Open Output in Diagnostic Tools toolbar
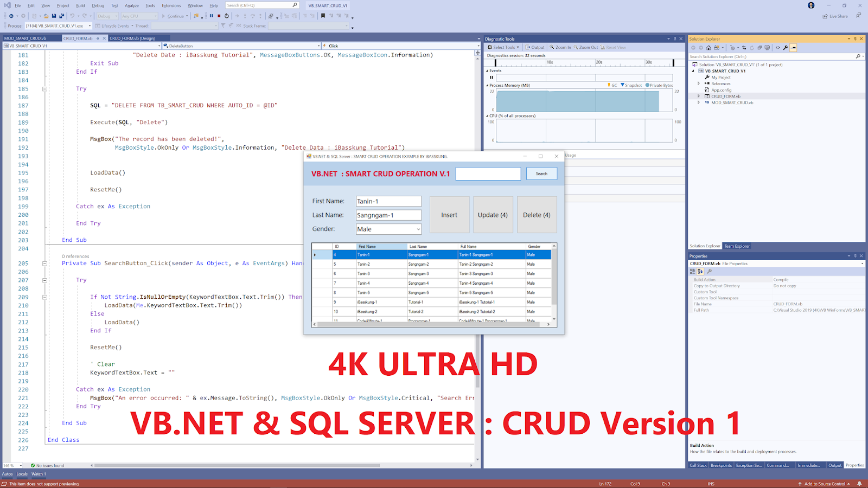The image size is (868, 488). point(535,47)
